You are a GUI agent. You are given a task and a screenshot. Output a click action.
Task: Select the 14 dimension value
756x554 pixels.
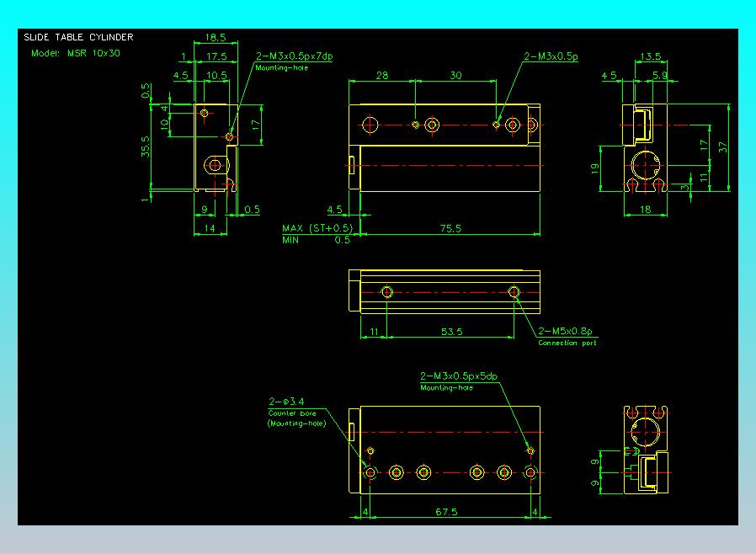[210, 228]
